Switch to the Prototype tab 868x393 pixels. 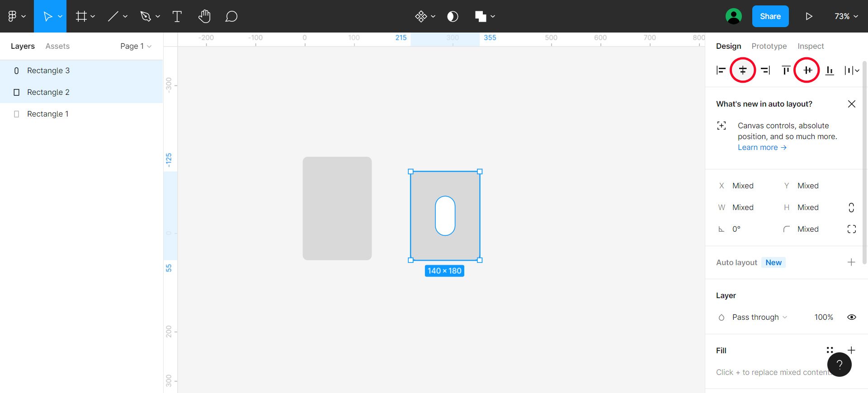[769, 46]
